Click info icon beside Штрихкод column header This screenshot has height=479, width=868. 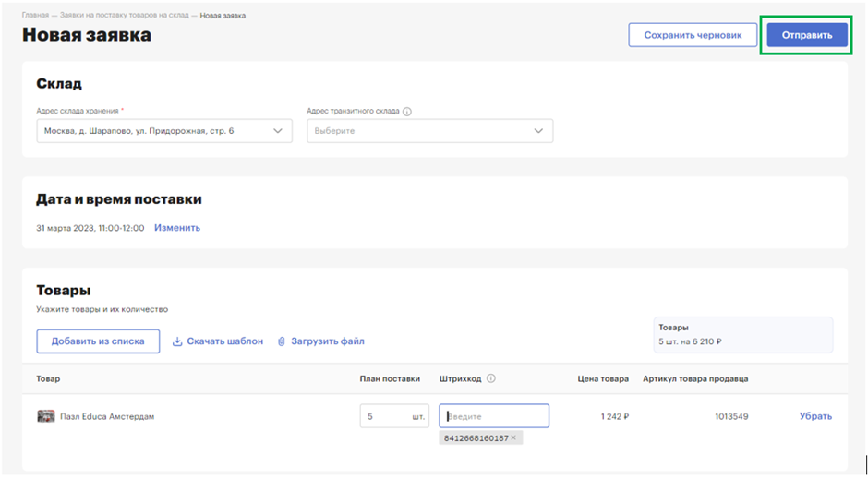(491, 378)
